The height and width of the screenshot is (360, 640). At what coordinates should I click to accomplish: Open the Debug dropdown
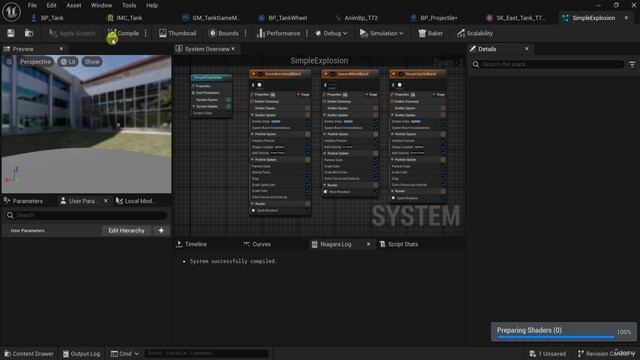331,33
